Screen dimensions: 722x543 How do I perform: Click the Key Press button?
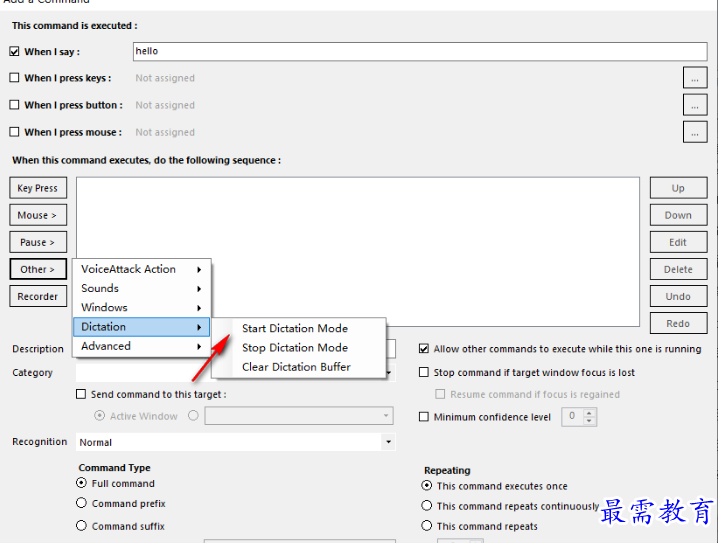click(38, 188)
